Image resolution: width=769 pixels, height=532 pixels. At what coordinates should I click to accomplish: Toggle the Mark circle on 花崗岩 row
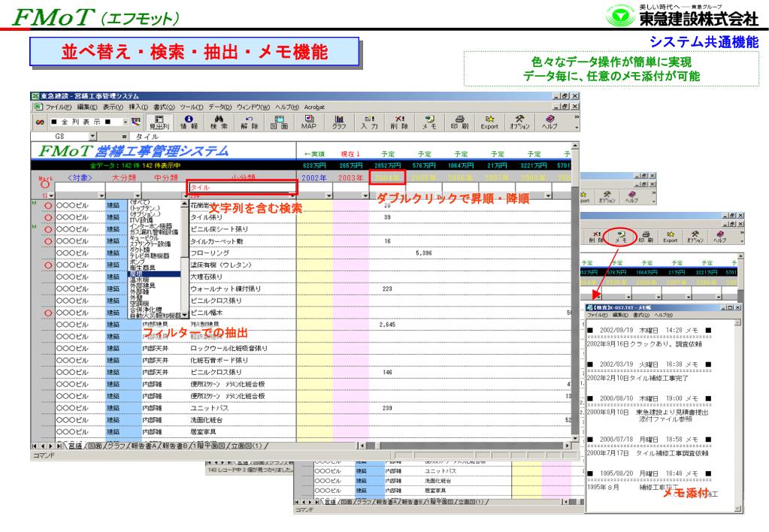[48, 205]
